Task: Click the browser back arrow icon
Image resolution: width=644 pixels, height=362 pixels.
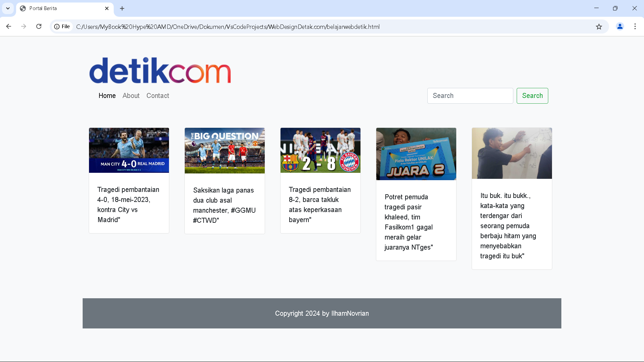Action: pyautogui.click(x=9, y=27)
